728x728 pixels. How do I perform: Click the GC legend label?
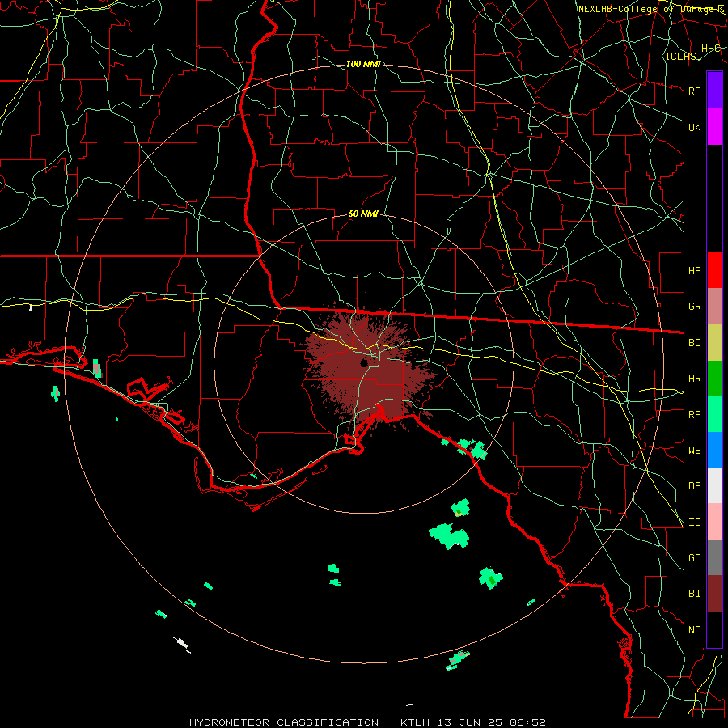click(694, 558)
